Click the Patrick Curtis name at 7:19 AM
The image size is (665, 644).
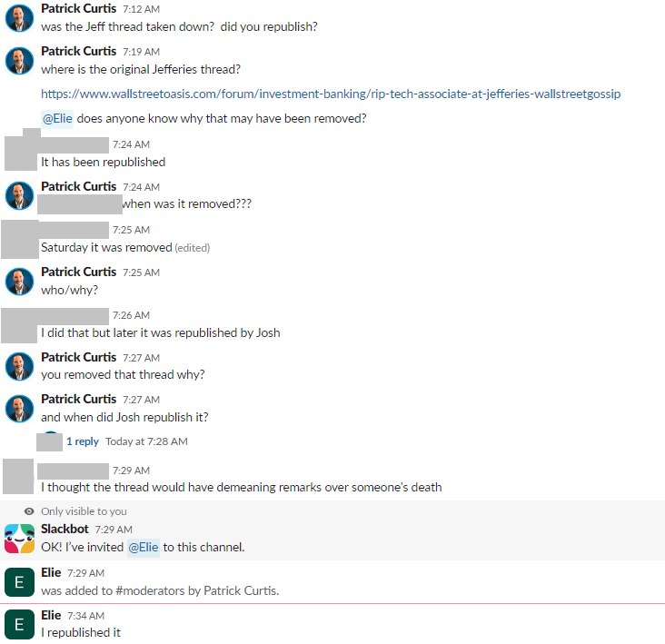pos(79,51)
